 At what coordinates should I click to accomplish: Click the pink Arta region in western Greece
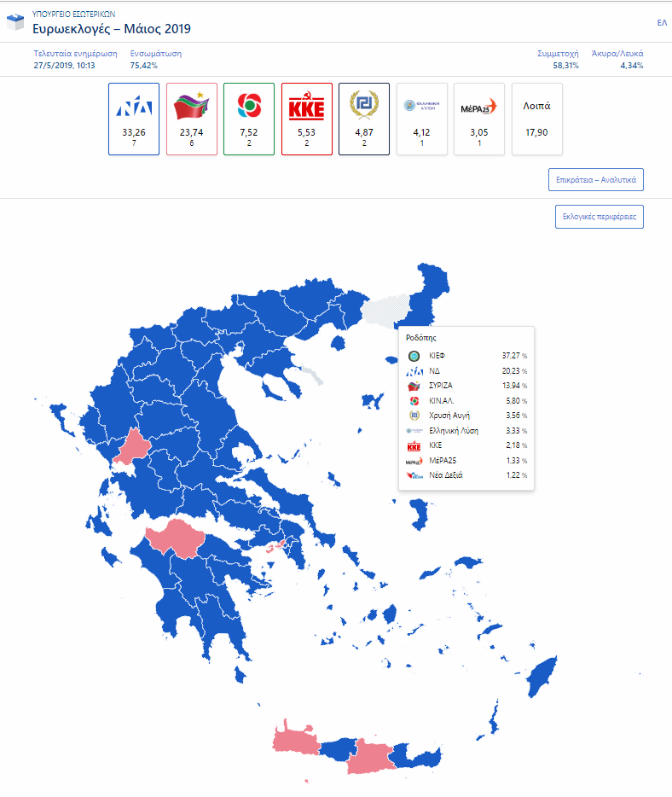coord(132,447)
